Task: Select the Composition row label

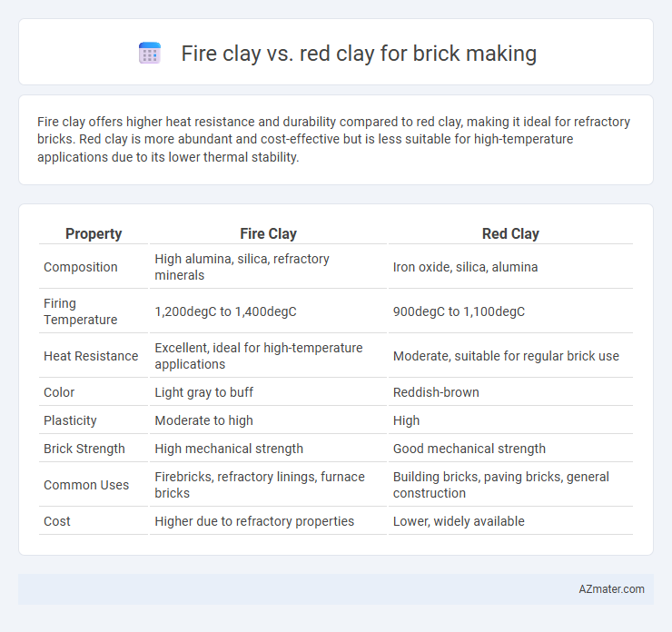Action: coord(81,267)
